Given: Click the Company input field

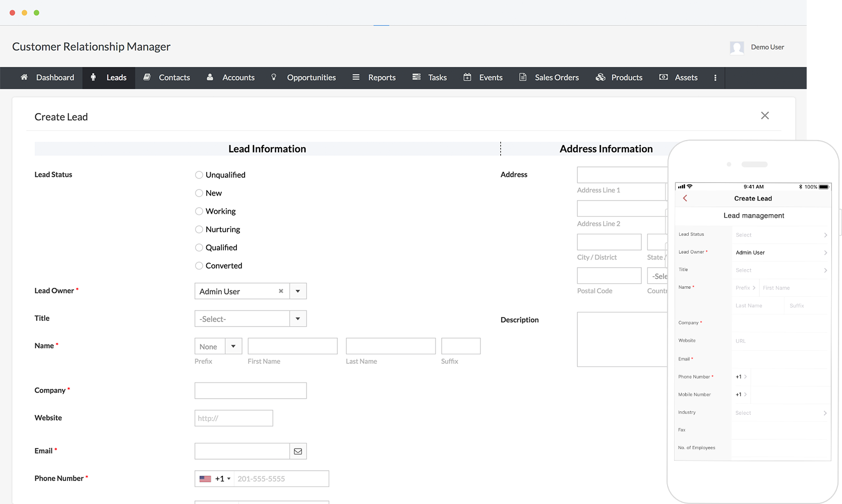Looking at the screenshot, I should pos(251,391).
